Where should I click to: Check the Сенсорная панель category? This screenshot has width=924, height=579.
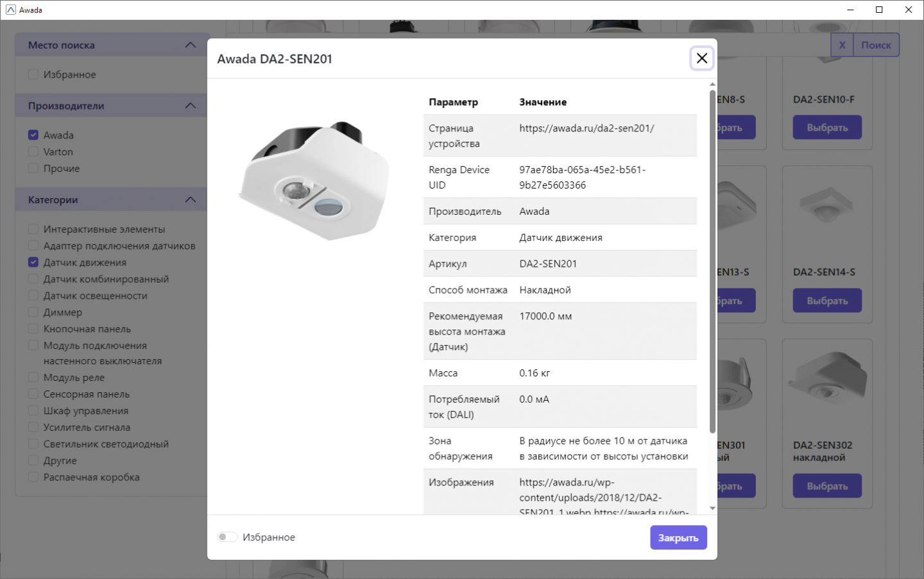33,394
